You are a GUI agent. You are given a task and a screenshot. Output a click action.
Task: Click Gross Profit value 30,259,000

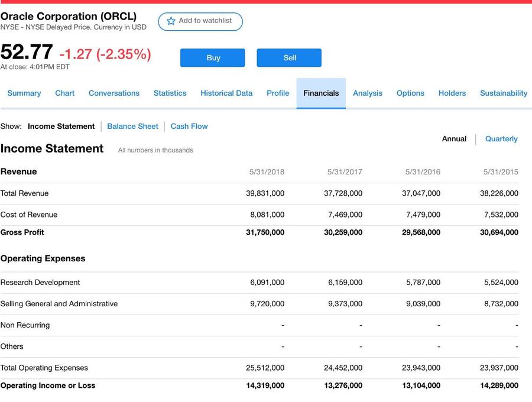click(x=343, y=232)
